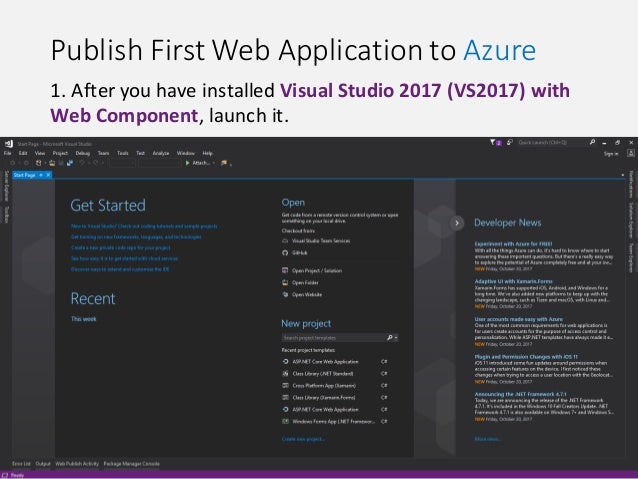The width and height of the screenshot is (638, 479).
Task: Open the Edit menu
Action: pos(23,153)
